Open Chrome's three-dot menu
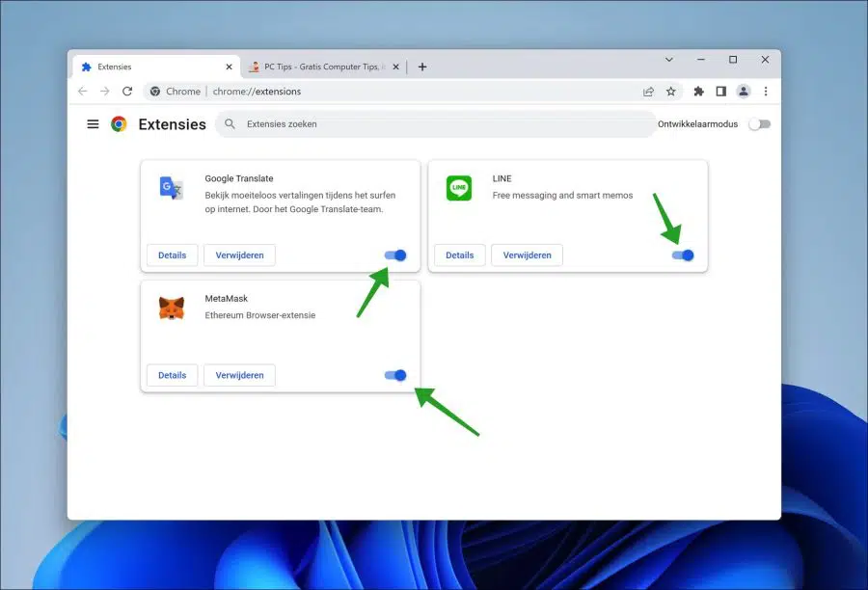868x590 pixels. pyautogui.click(x=766, y=92)
